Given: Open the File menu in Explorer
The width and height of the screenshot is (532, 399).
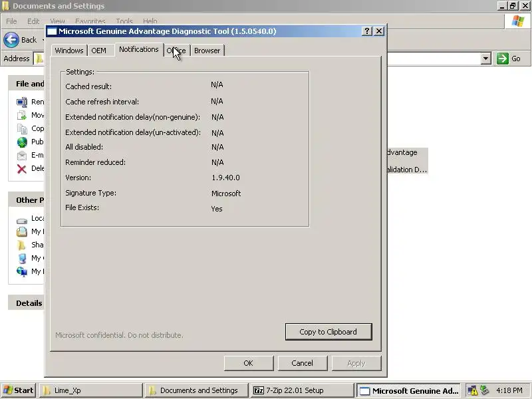Looking at the screenshot, I should (x=11, y=21).
